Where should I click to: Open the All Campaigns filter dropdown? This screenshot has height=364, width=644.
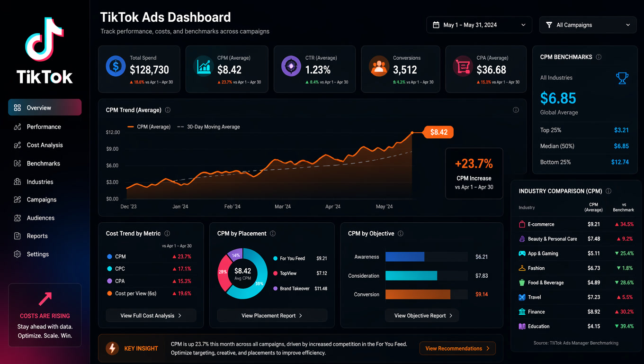point(588,25)
